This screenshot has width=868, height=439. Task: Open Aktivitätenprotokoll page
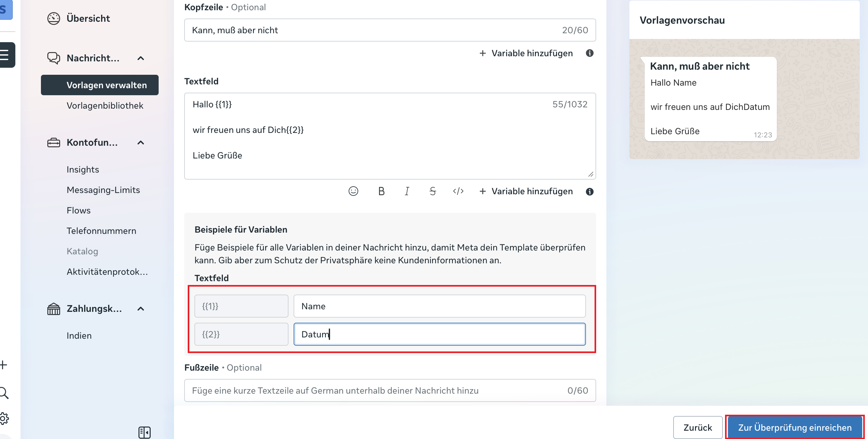pos(107,272)
